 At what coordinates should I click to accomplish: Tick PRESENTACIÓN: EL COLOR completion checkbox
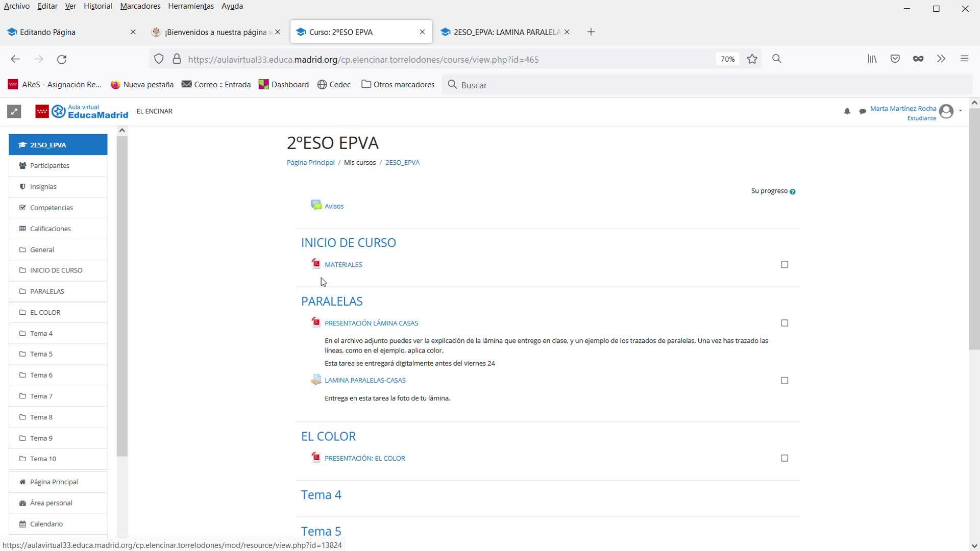pyautogui.click(x=785, y=458)
